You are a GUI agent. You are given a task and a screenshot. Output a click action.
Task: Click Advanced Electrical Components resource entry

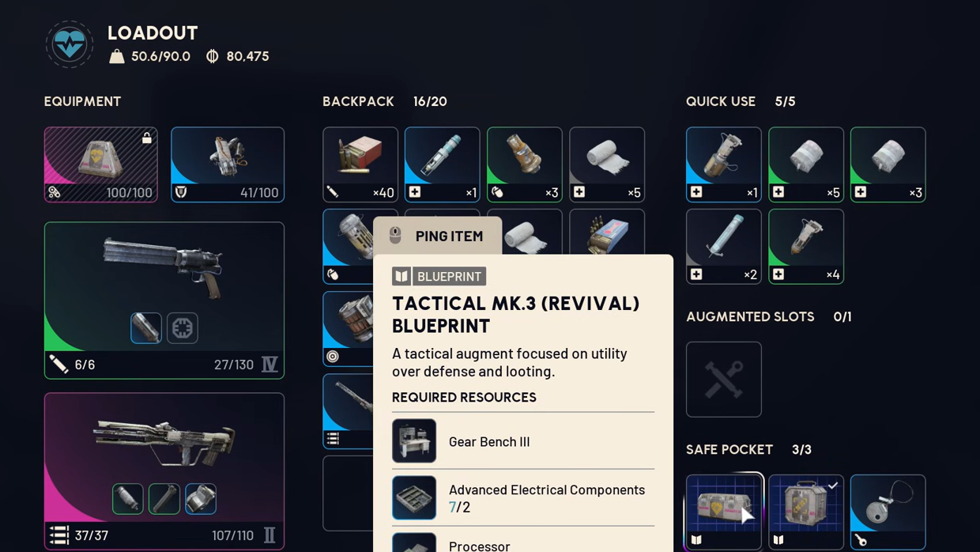click(x=523, y=498)
